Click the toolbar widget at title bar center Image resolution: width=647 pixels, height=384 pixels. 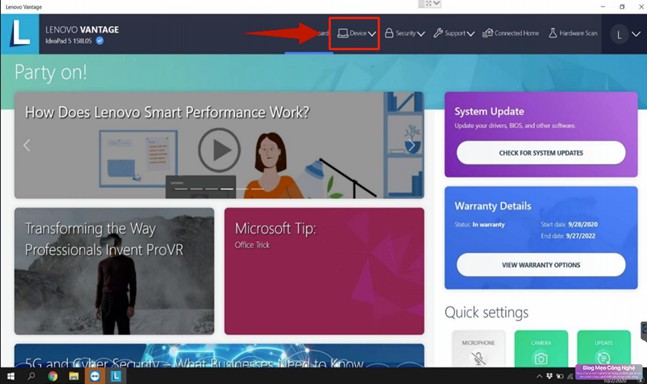[430, 4]
